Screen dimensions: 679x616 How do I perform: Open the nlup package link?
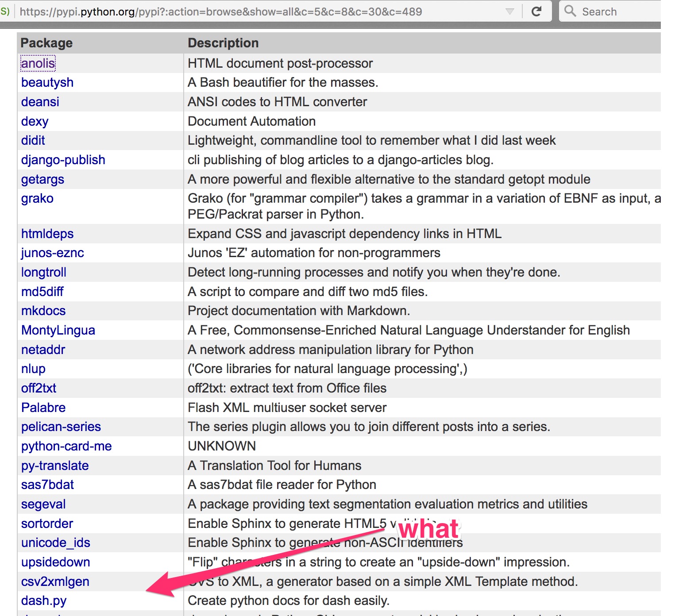tap(33, 369)
